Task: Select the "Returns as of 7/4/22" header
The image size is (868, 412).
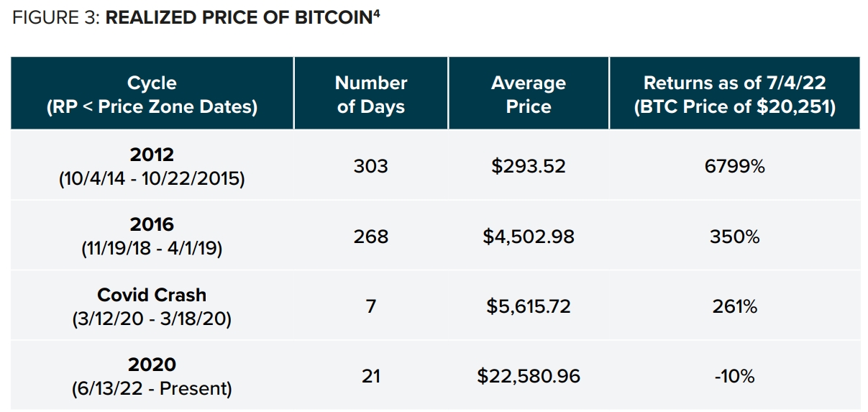Action: click(734, 94)
